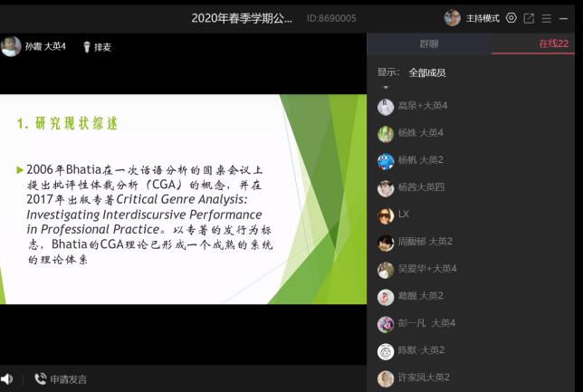Click the phone icon to request speaking
This screenshot has height=392, width=583.
click(40, 379)
